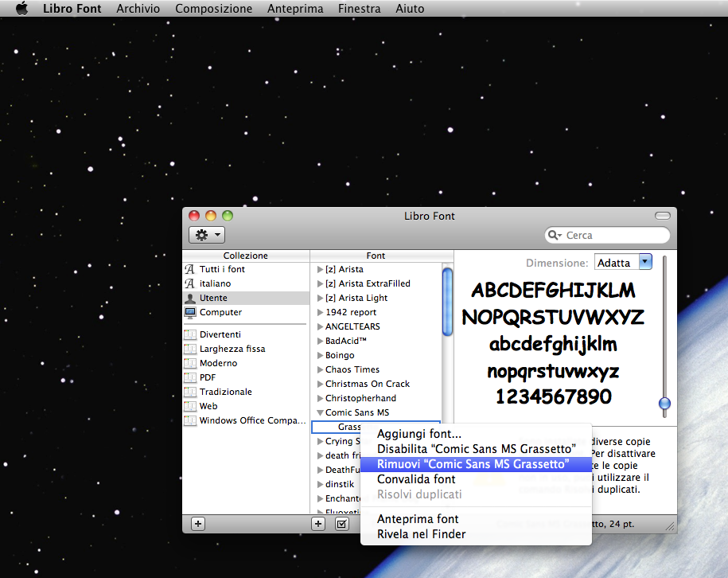Click the enable/disable checkbox button under Font list
Image resolution: width=728 pixels, height=578 pixels.
[341, 524]
